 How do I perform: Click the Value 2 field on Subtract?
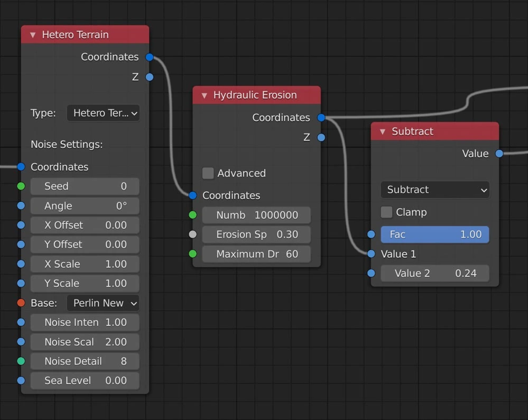434,273
